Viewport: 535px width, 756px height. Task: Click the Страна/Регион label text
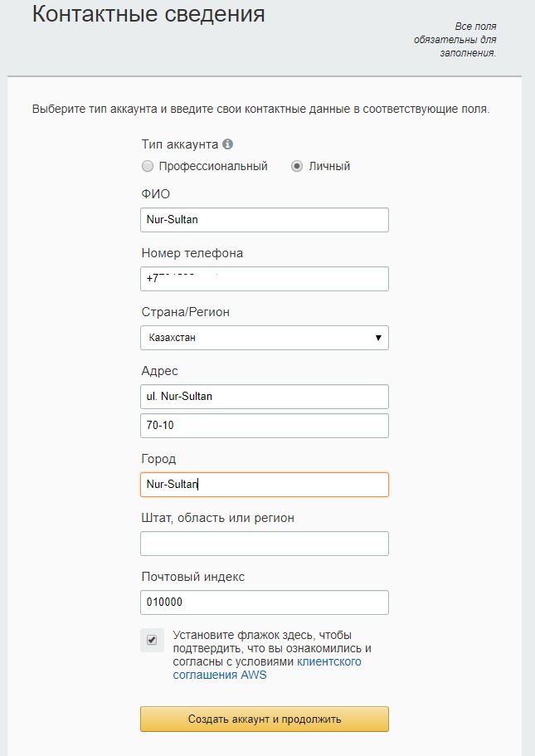(x=185, y=312)
